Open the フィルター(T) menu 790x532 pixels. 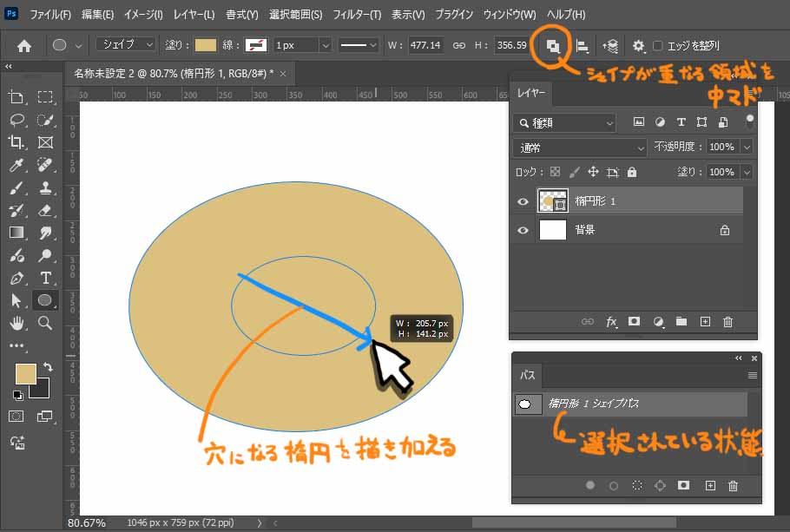tap(357, 15)
